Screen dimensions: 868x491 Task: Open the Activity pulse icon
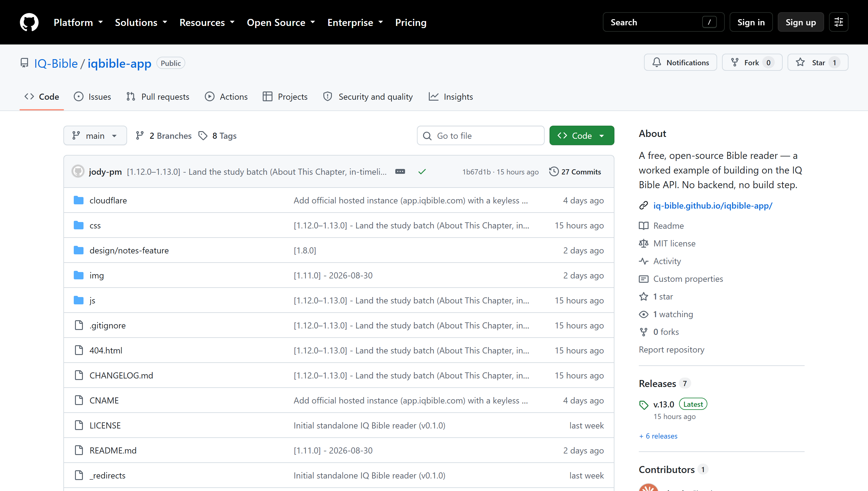point(644,261)
